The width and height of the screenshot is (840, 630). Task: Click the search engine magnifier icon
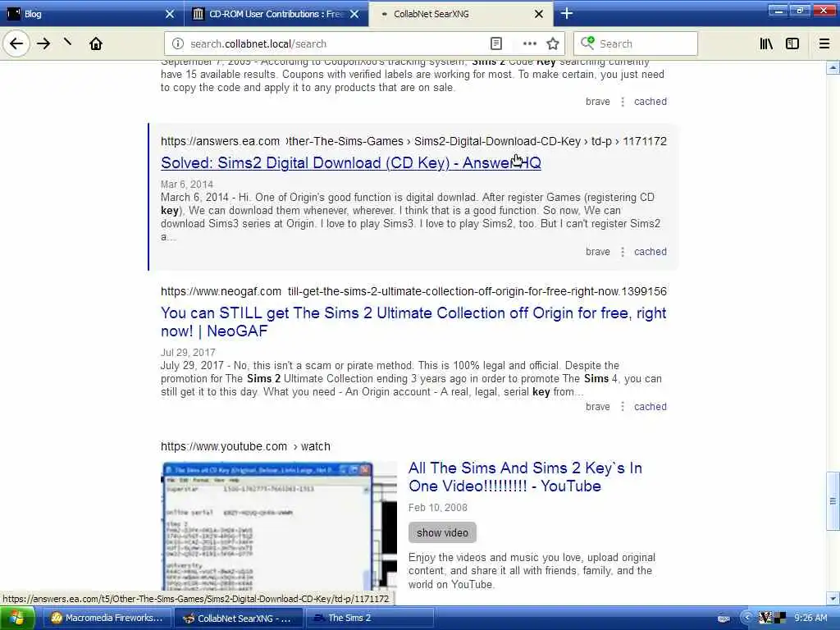587,43
